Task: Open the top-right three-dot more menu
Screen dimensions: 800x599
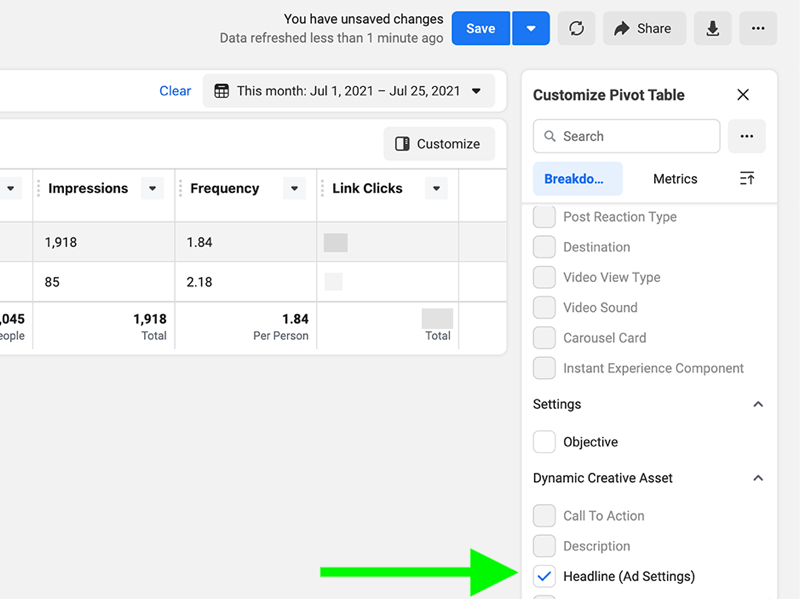Action: pos(758,29)
